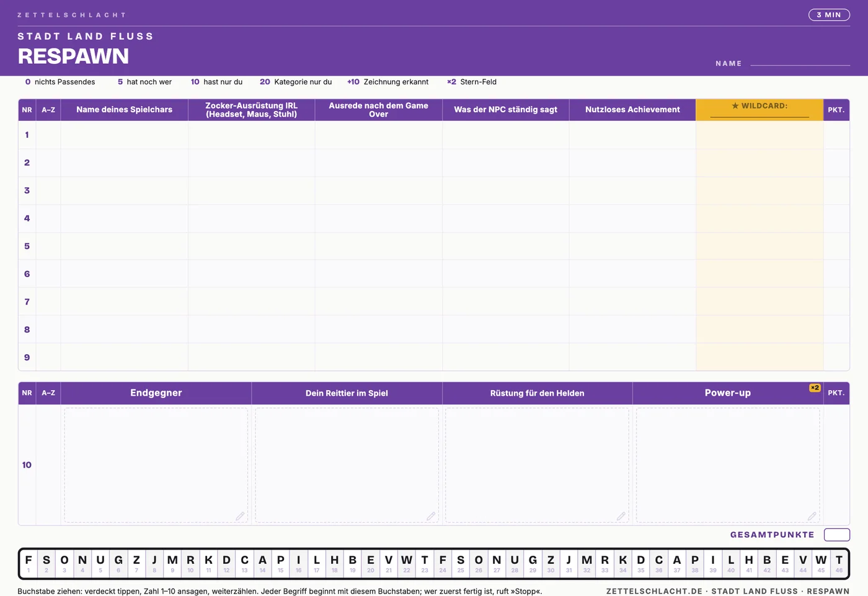Click the A–Z header of the upper table
Image resolution: width=868 pixels, height=596 pixels.
tap(48, 110)
